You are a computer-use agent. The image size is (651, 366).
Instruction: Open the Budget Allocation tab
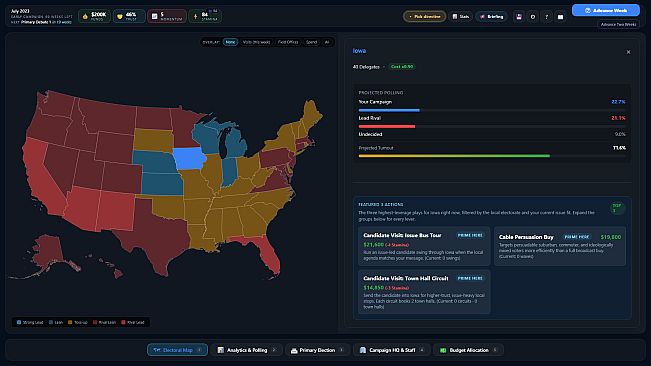click(x=468, y=350)
